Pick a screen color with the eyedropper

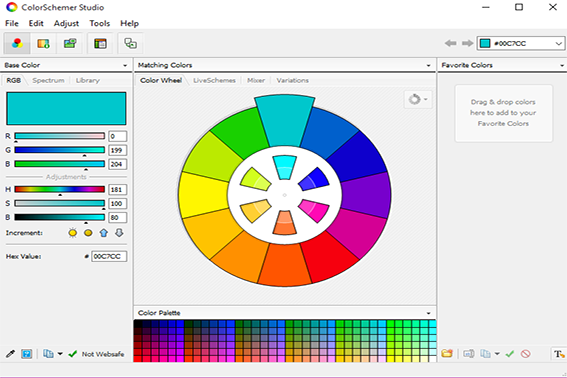(x=10, y=354)
